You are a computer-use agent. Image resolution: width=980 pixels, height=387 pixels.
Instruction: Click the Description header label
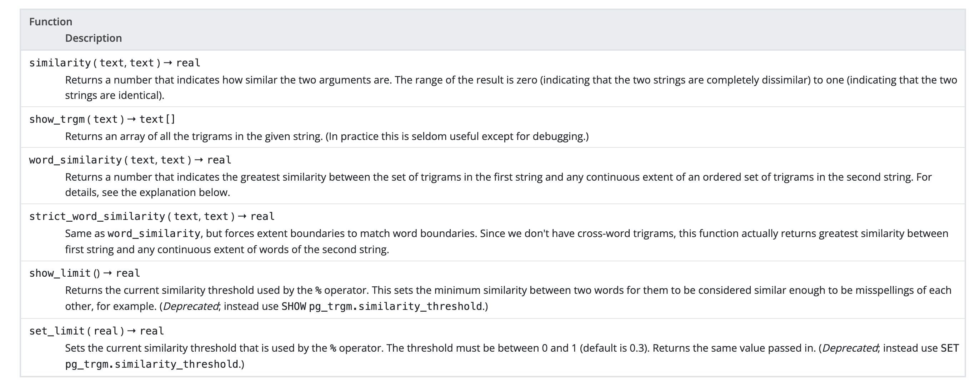93,38
